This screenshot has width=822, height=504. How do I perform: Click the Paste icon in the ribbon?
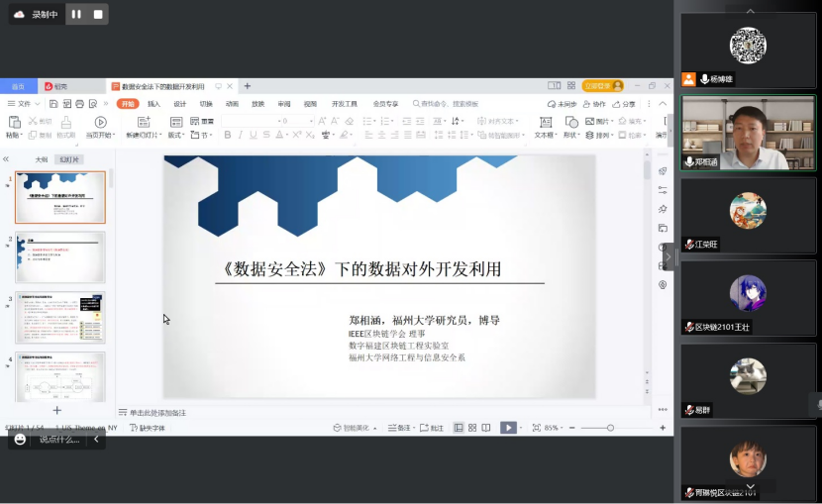tap(13, 122)
